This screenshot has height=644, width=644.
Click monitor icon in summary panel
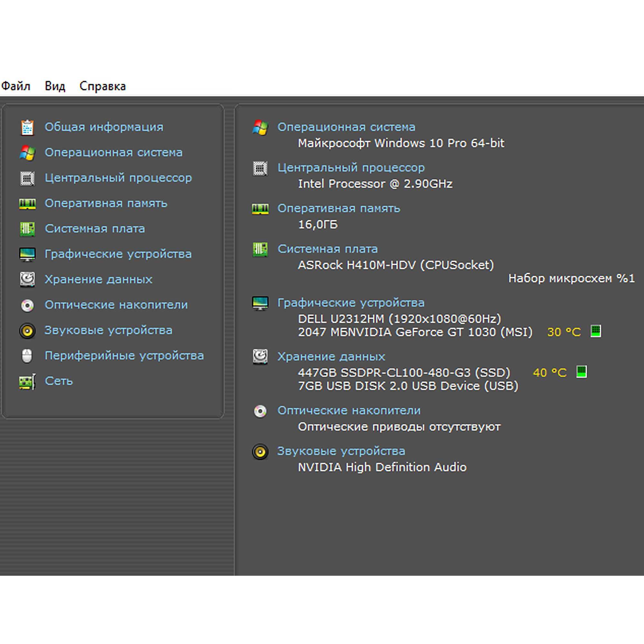point(260,303)
